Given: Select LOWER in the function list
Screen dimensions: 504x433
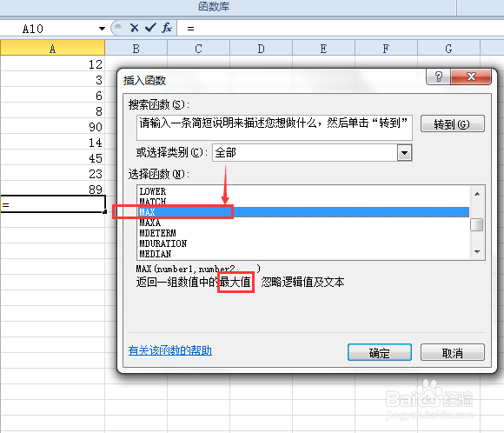Looking at the screenshot, I should (303, 191).
